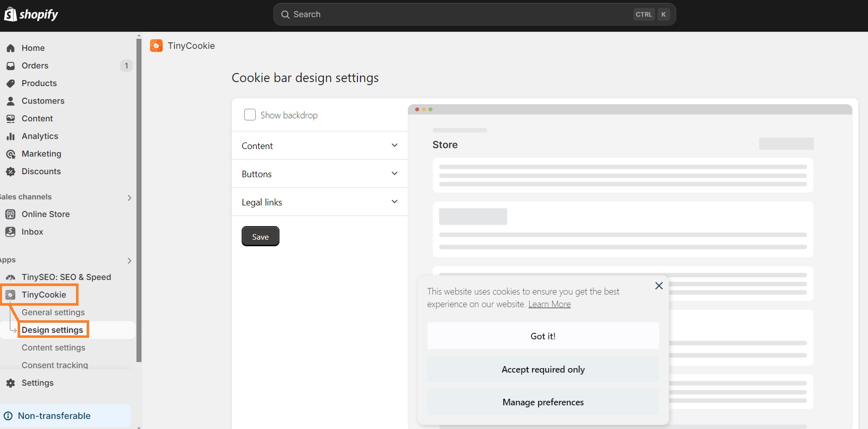This screenshot has height=429, width=868.
Task: Click the search magnifier icon
Action: 285,15
